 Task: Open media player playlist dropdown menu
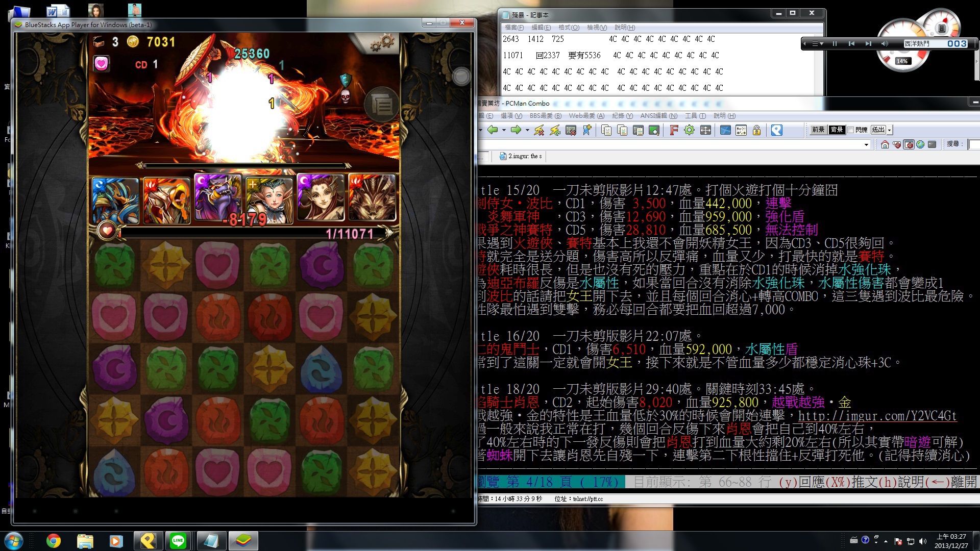tap(818, 44)
